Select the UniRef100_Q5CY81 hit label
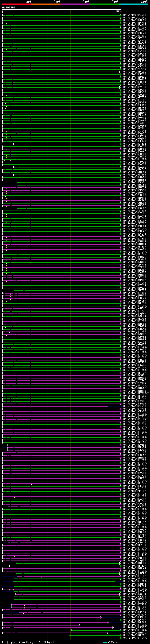 [135, 182]
